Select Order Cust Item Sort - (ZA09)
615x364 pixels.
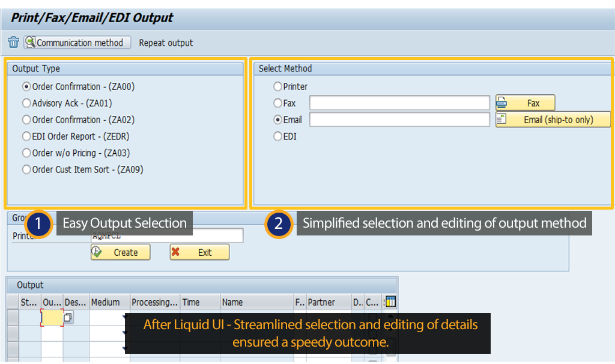coord(26,169)
